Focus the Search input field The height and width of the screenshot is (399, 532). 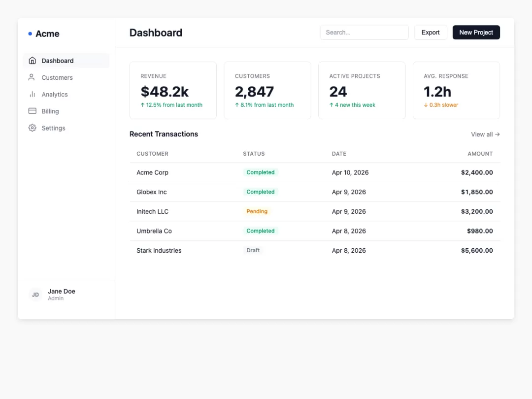coord(364,32)
